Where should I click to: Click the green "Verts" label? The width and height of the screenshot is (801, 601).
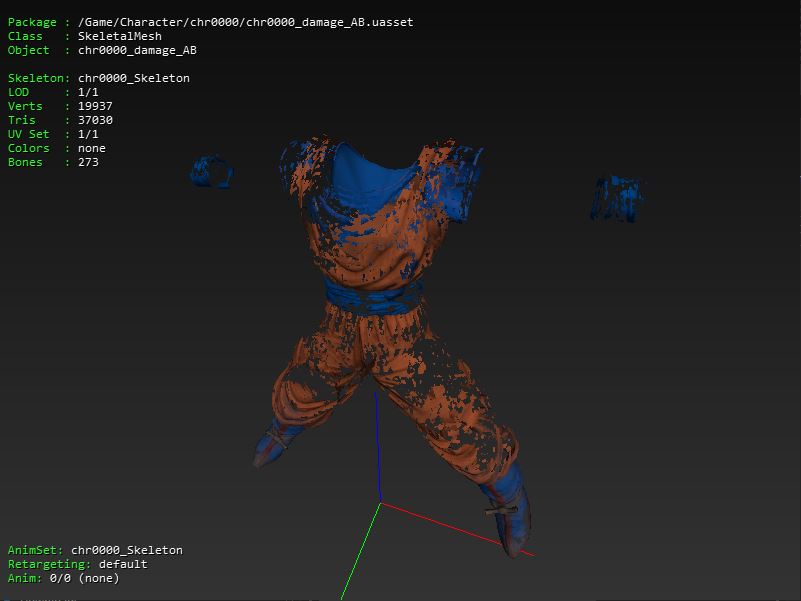pyautogui.click(x=25, y=106)
